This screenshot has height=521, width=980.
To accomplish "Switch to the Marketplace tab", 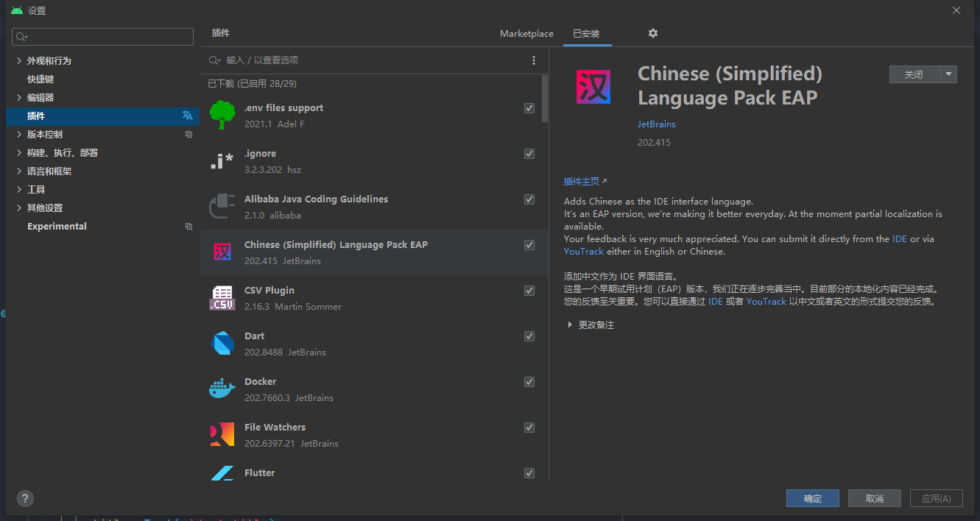I will [526, 34].
